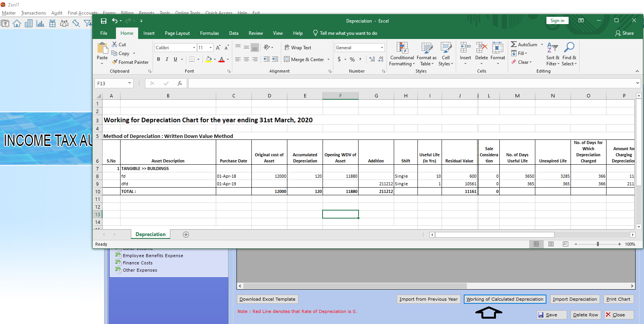
Task: Toggle Italic formatting
Action: 167,59
